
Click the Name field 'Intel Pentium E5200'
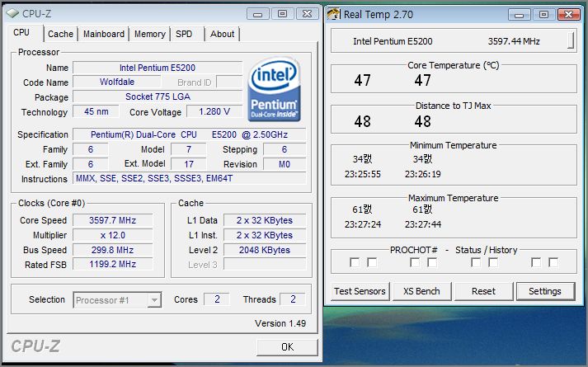tap(158, 68)
